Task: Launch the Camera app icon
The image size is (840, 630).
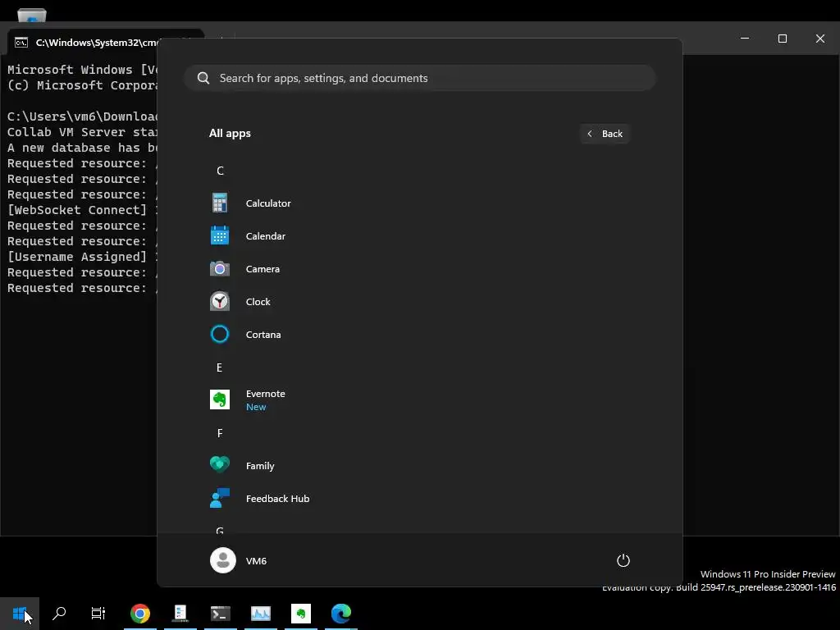Action: 220,268
